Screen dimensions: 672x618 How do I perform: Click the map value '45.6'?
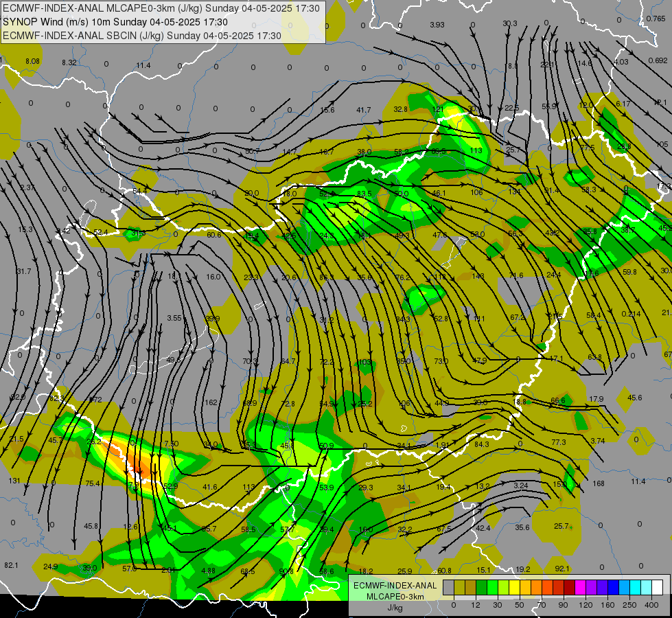pos(635,398)
